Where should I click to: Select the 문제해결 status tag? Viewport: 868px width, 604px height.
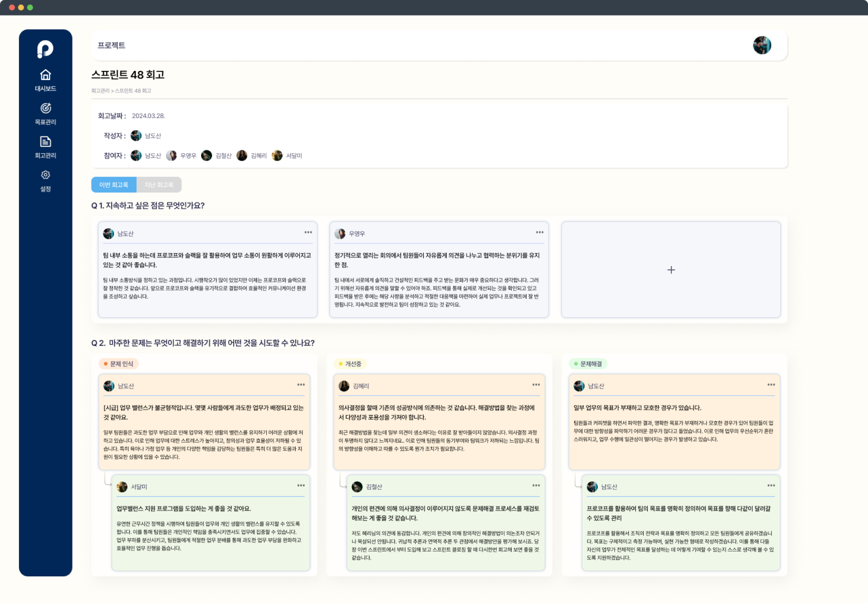pyautogui.click(x=588, y=364)
